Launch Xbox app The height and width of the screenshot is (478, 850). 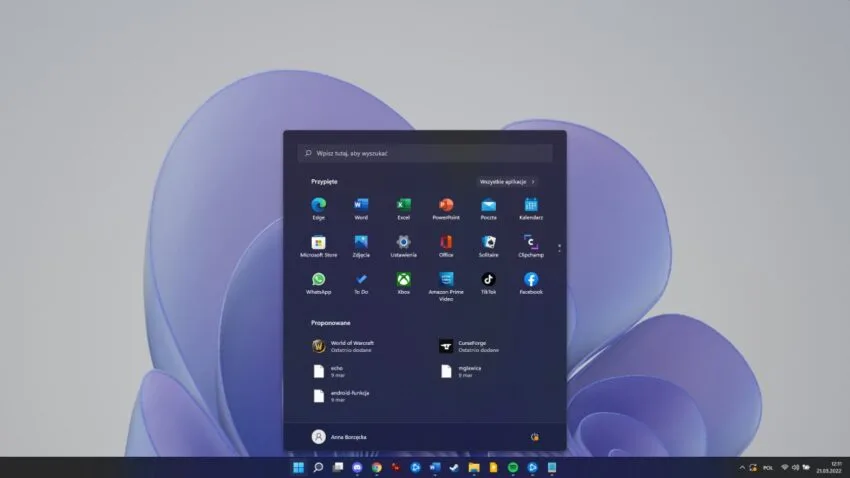click(x=403, y=283)
